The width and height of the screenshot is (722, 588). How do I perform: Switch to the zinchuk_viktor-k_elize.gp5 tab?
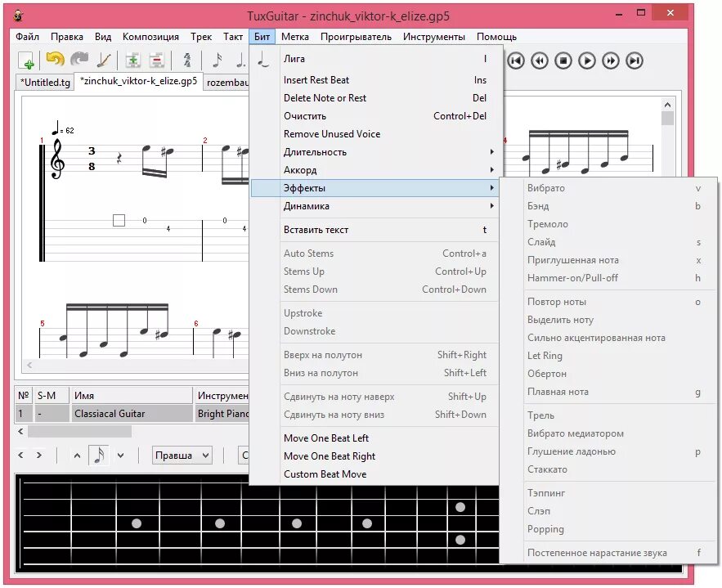(139, 81)
